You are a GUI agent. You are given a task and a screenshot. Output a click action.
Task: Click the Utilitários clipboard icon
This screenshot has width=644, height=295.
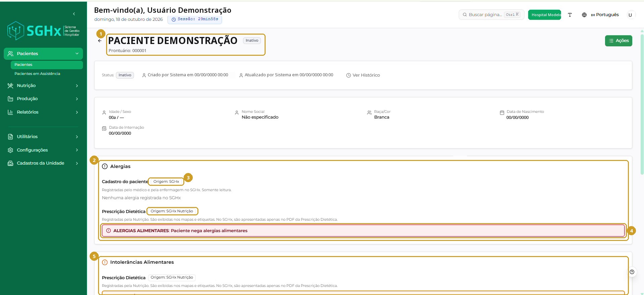[x=10, y=137]
